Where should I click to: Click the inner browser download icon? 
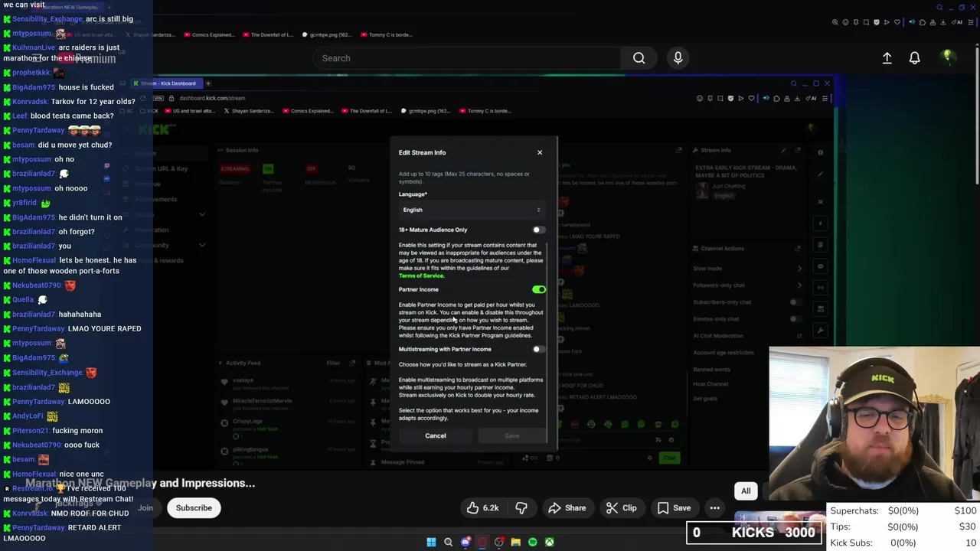point(797,98)
